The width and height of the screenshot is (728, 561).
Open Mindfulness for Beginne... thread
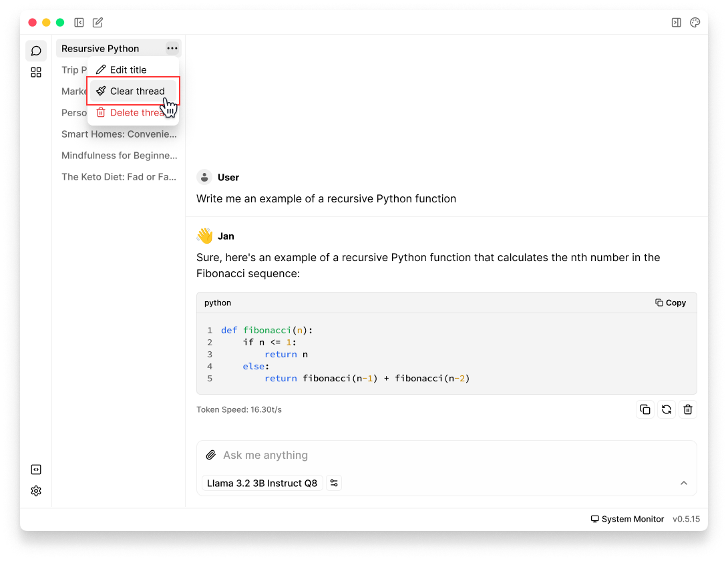119,156
